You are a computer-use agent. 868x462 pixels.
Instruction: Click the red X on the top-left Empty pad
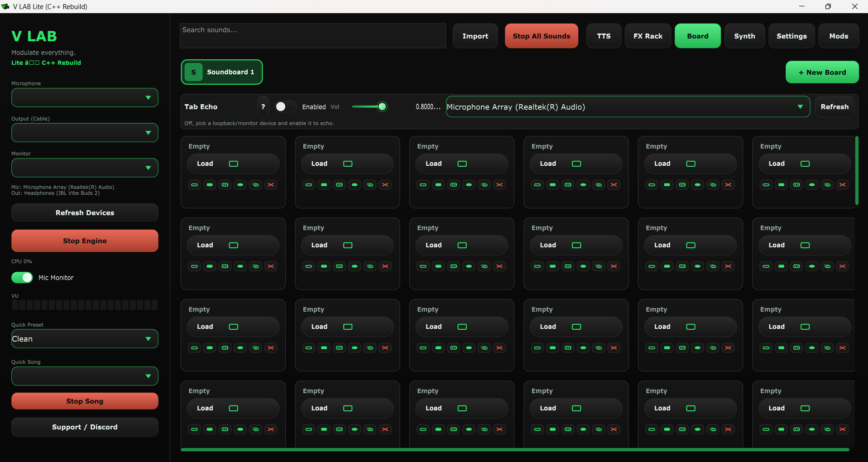click(271, 185)
